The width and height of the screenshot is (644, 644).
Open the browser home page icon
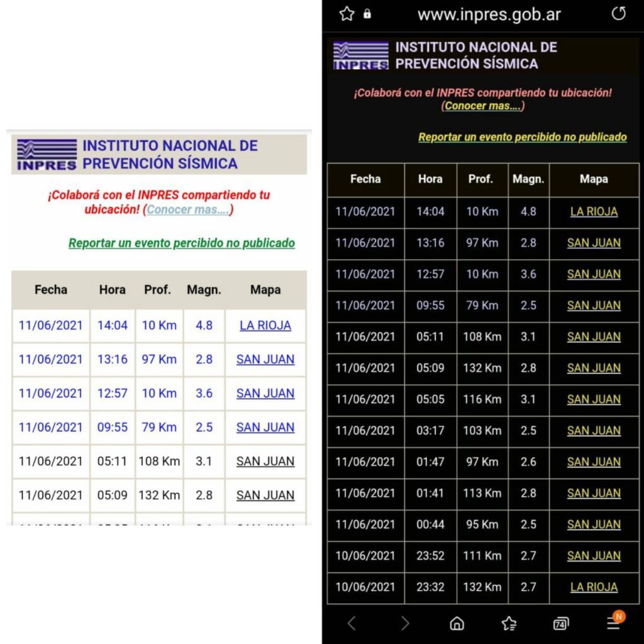click(457, 623)
